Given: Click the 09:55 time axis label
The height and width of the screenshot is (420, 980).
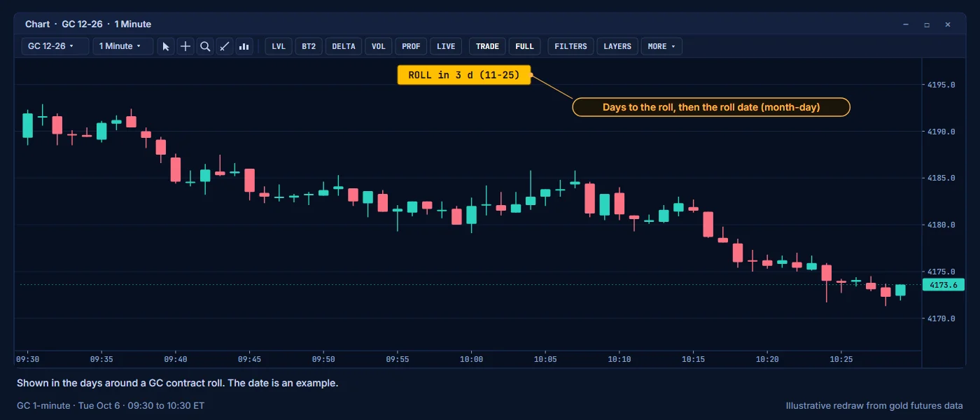Looking at the screenshot, I should point(398,359).
